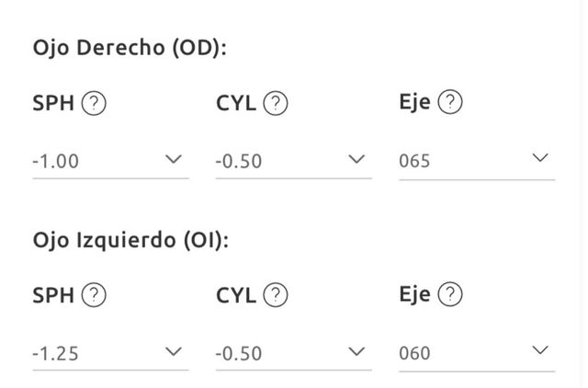Click the chevron on the left eye SPH dropdown
Image resolution: width=588 pixels, height=388 pixels.
click(x=174, y=351)
